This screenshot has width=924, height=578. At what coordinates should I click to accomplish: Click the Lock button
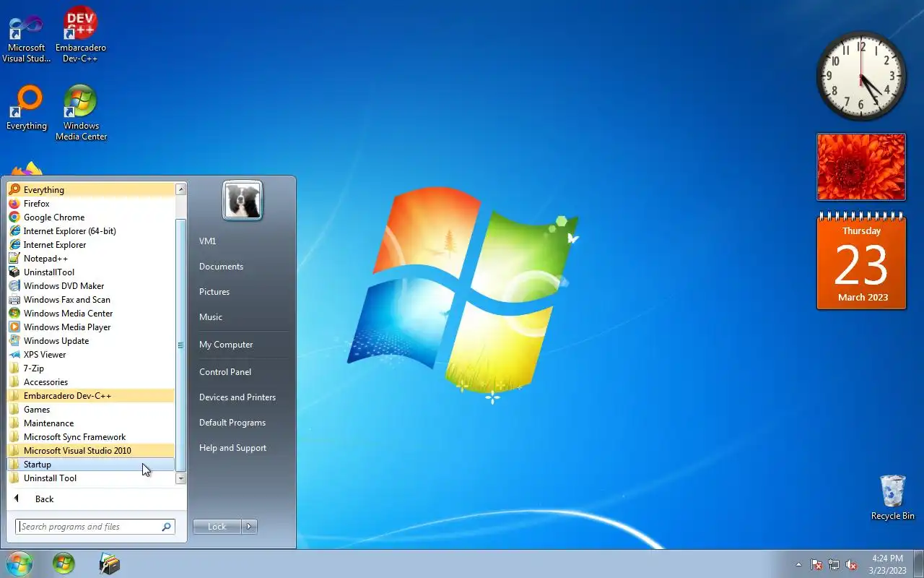[x=217, y=527]
